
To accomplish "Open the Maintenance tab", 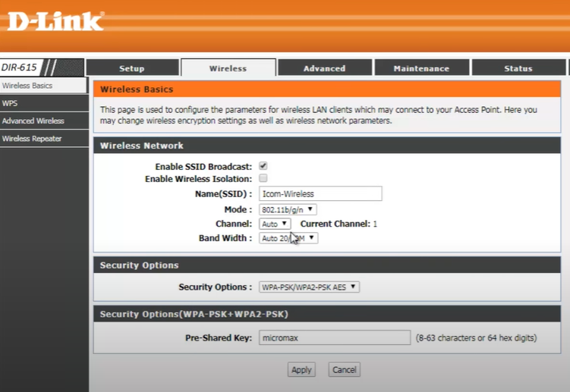I will (x=421, y=68).
